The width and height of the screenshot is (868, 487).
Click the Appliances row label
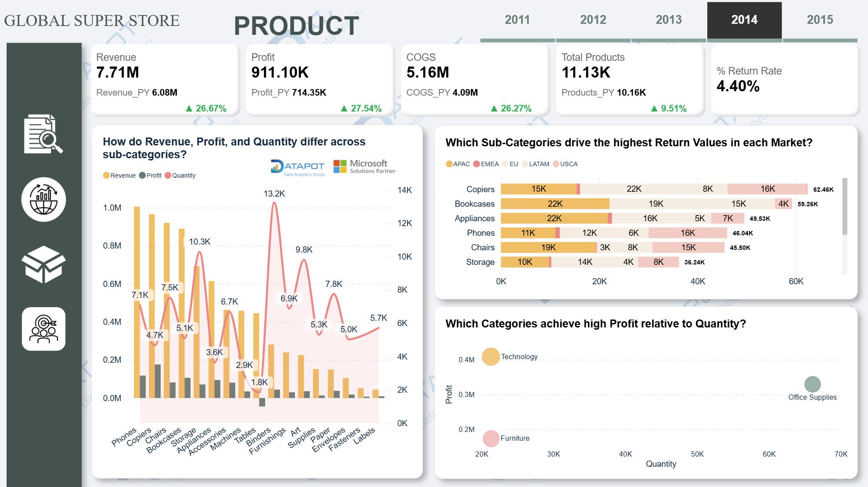click(x=474, y=218)
